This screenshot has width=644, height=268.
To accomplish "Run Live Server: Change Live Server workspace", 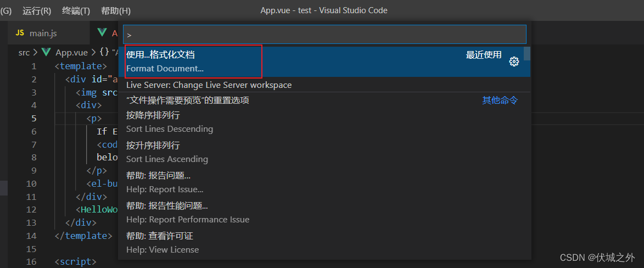I will [209, 85].
